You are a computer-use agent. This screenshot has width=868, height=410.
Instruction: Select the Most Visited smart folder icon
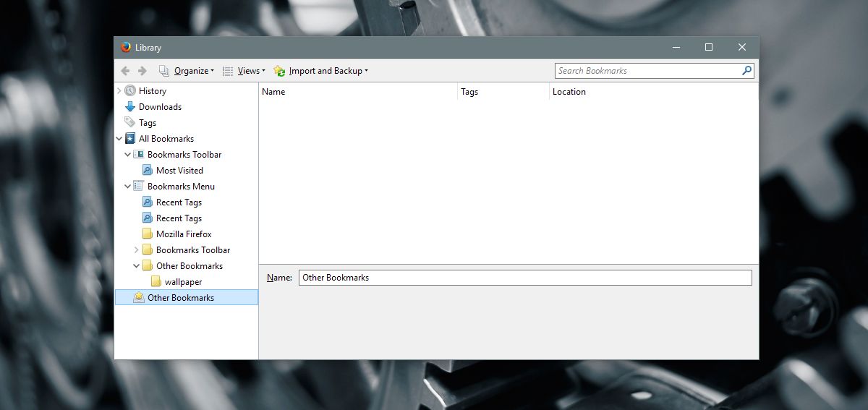(148, 171)
